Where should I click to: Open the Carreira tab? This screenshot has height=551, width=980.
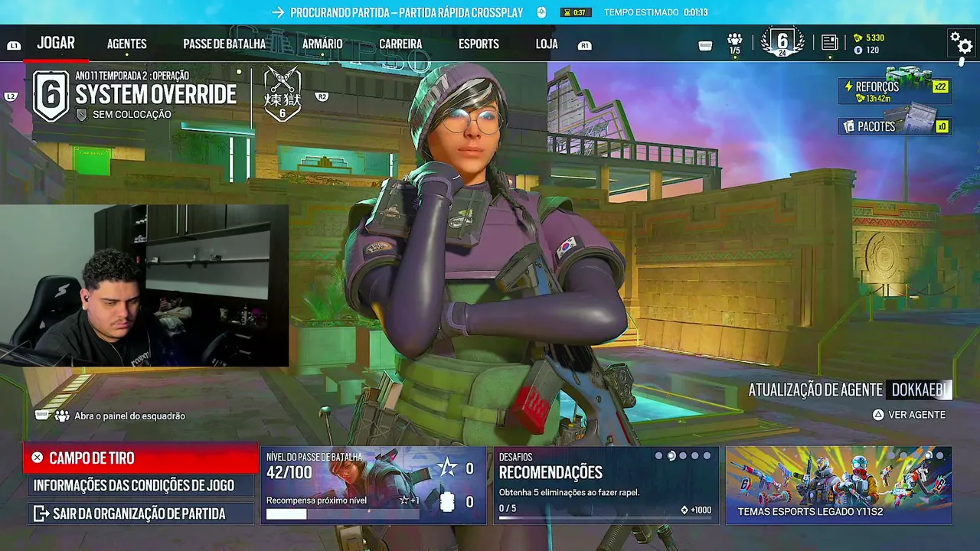[x=400, y=44]
